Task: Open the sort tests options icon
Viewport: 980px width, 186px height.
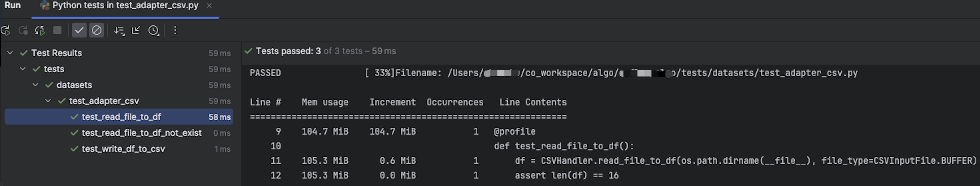Action: tap(119, 30)
